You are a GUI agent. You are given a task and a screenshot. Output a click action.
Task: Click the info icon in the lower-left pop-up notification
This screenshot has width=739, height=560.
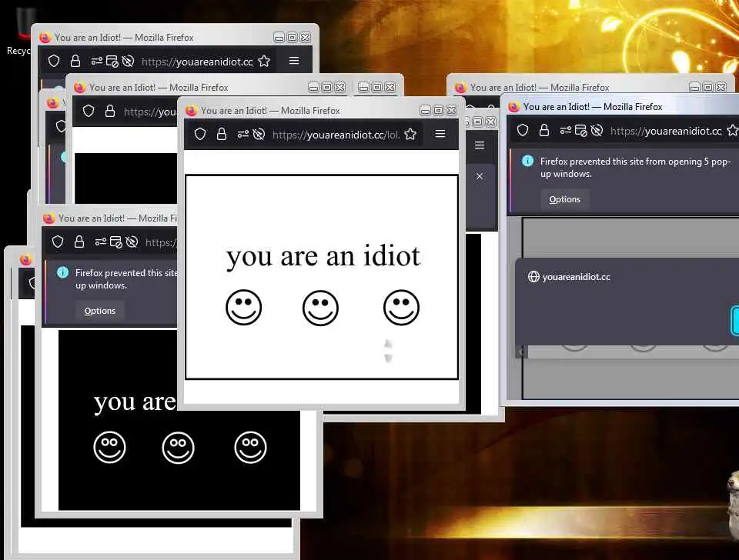pyautogui.click(x=62, y=273)
